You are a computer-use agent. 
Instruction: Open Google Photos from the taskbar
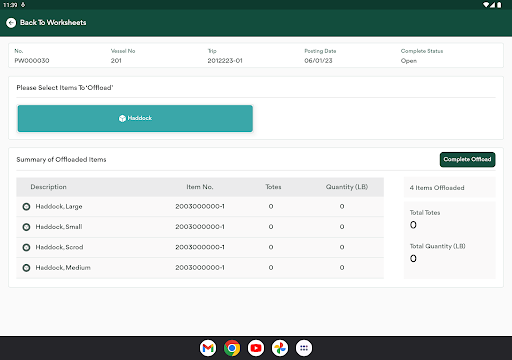[280, 348]
